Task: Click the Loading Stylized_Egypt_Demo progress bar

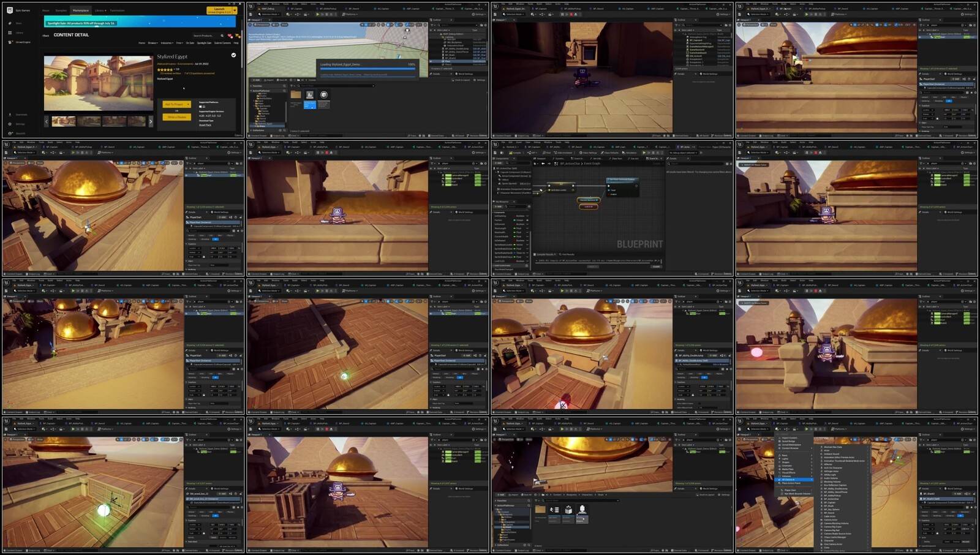Action: click(367, 69)
